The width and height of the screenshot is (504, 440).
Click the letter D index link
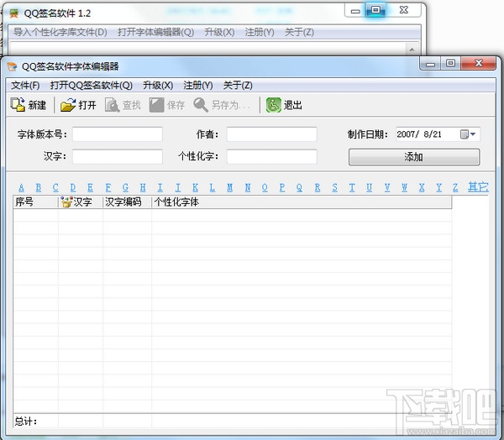(73, 187)
